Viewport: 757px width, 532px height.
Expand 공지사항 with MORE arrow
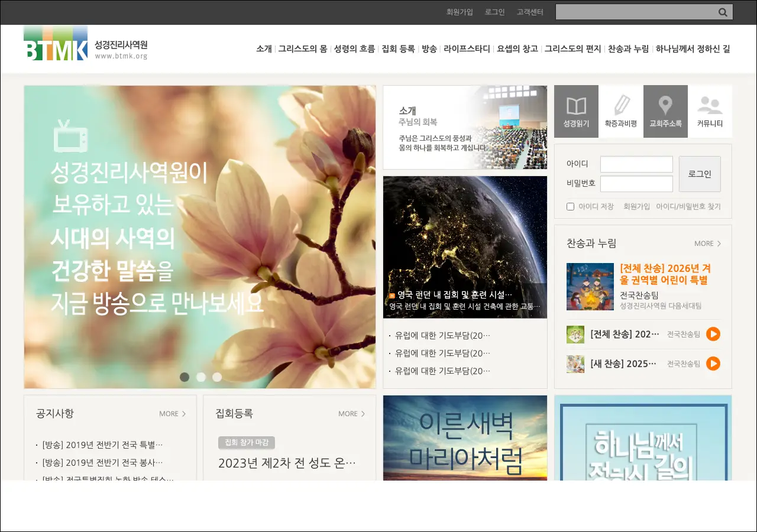pyautogui.click(x=172, y=414)
